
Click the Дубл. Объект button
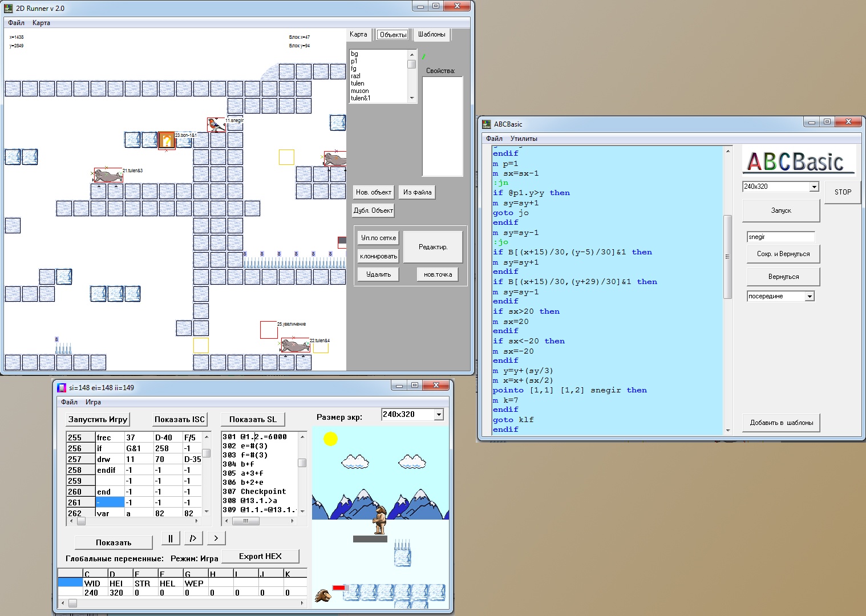click(373, 210)
